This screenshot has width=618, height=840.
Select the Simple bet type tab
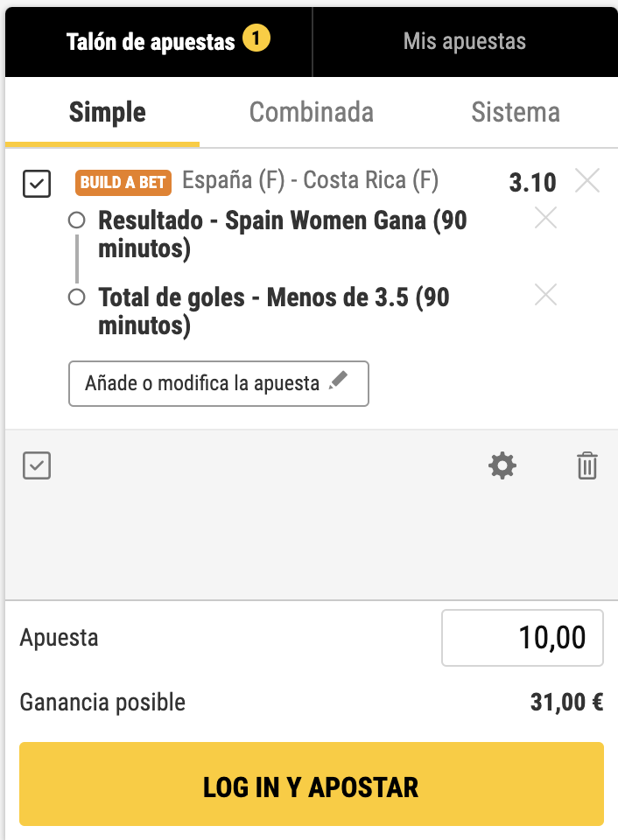tap(107, 112)
